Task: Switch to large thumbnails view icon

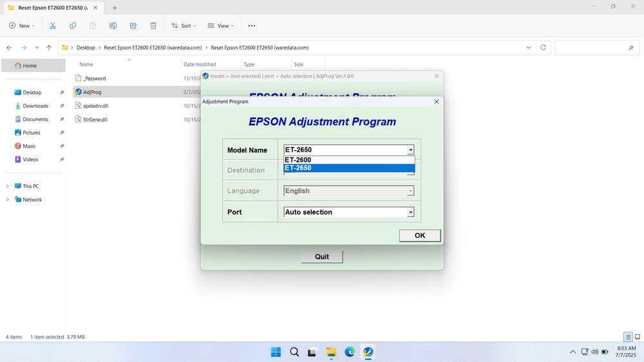Action: 638,337
